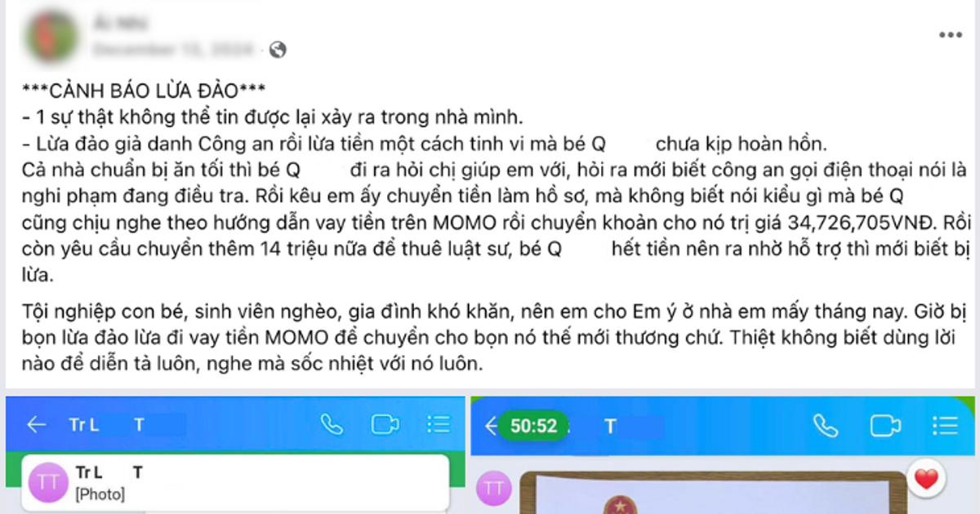Open right chat options list icon
The height and width of the screenshot is (514, 980).
(945, 426)
